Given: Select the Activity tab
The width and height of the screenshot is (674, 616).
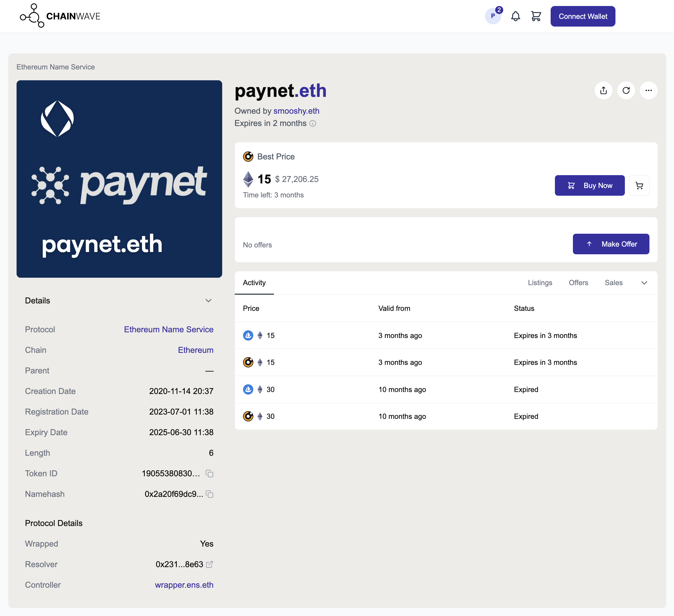Looking at the screenshot, I should pyautogui.click(x=254, y=283).
